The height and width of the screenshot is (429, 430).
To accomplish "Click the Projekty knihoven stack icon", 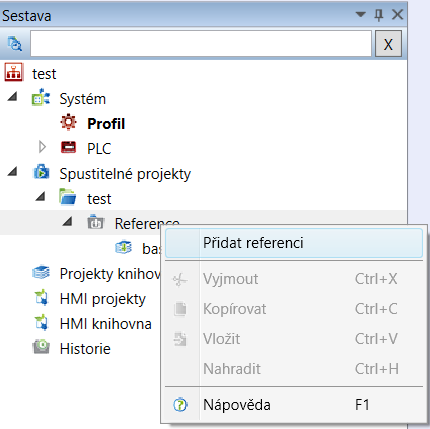I will pos(41,272).
